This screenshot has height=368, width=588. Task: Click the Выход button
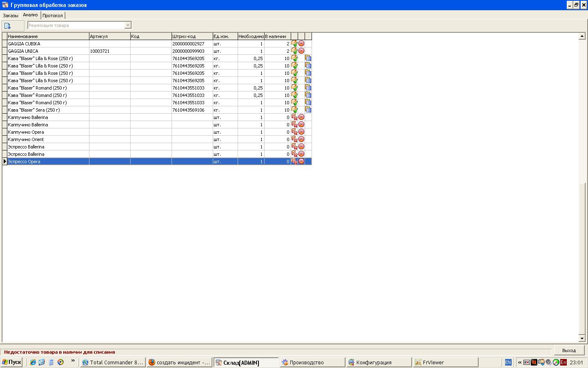(x=568, y=350)
